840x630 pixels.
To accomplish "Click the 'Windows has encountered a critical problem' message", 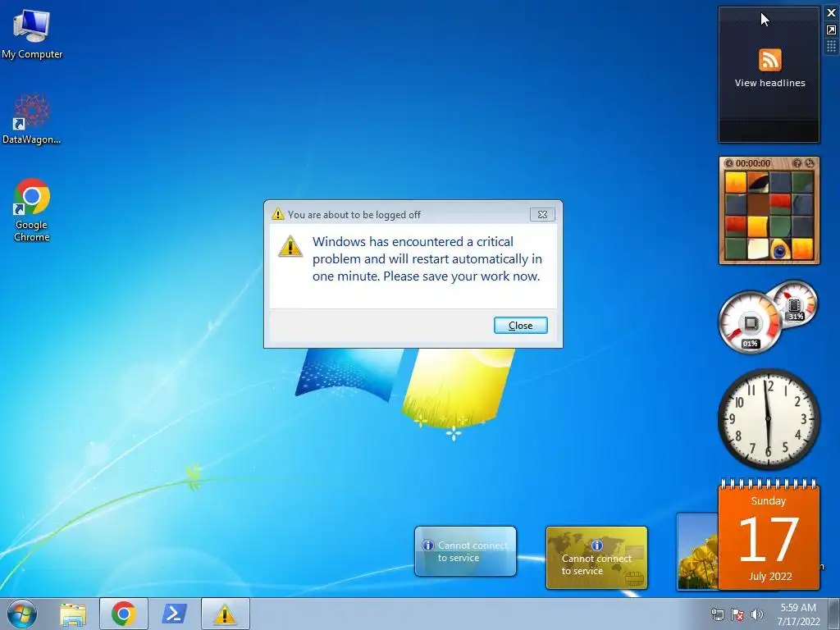I will click(x=427, y=258).
